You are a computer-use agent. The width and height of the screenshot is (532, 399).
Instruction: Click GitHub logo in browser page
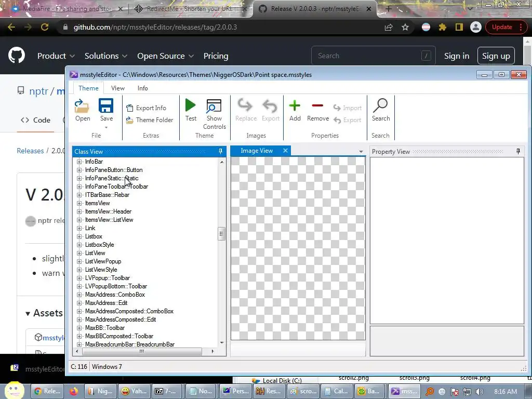[17, 56]
